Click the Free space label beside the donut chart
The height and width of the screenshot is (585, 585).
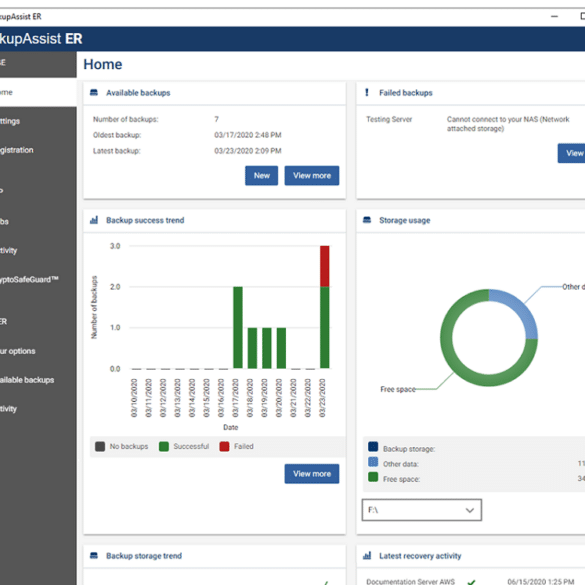pos(398,389)
